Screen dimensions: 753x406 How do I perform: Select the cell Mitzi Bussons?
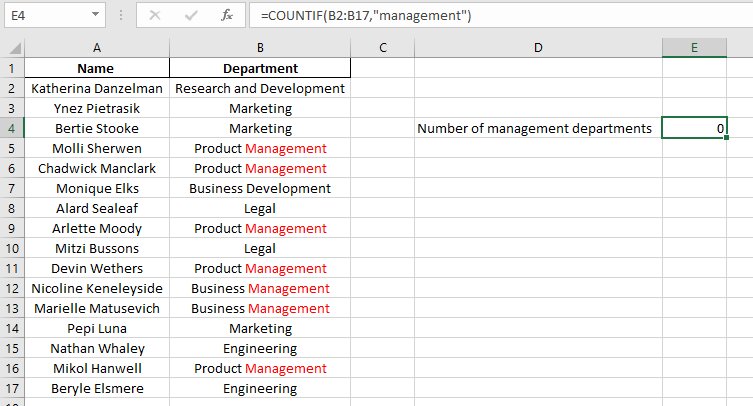coord(97,248)
